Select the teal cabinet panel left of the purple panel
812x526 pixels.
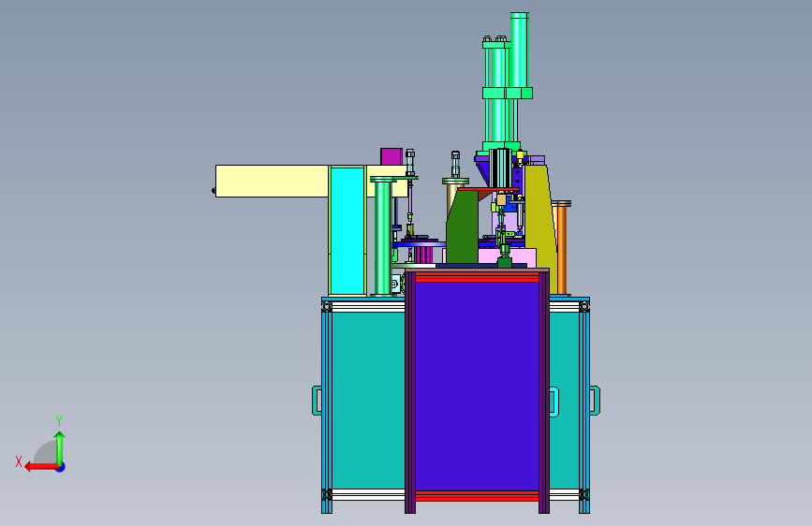368,401
